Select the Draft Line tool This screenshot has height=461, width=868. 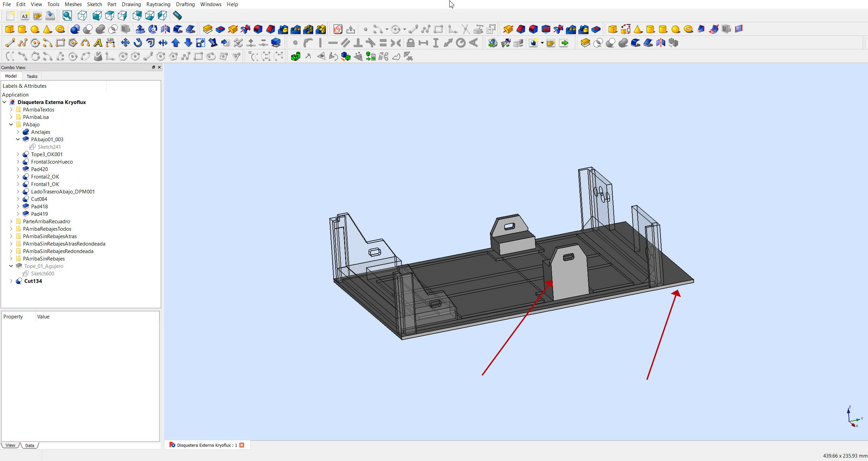[x=10, y=43]
